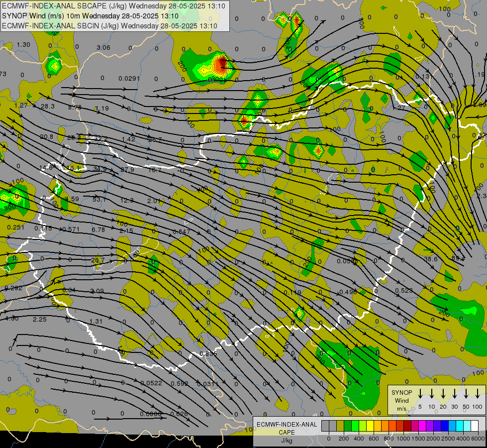Click the 5 m/s wind arrow in legend

(420, 394)
